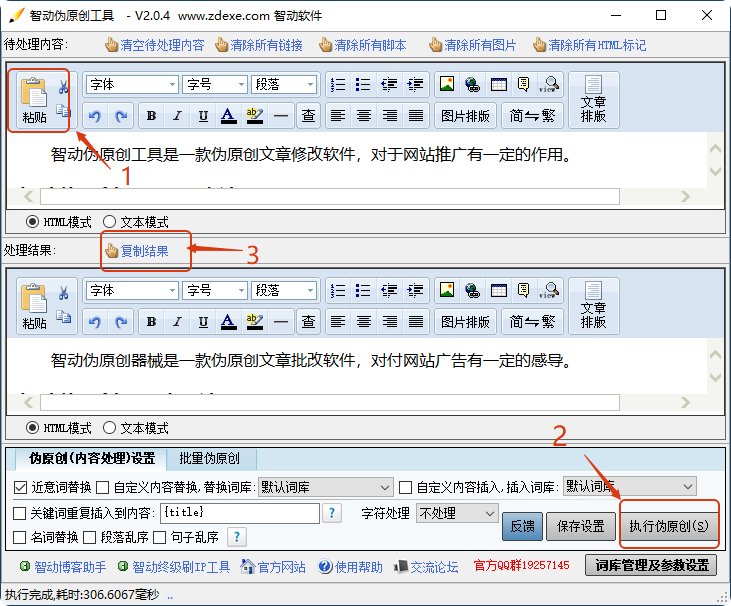
Task: Open 字体 dropdown in top editor
Action: (x=132, y=84)
